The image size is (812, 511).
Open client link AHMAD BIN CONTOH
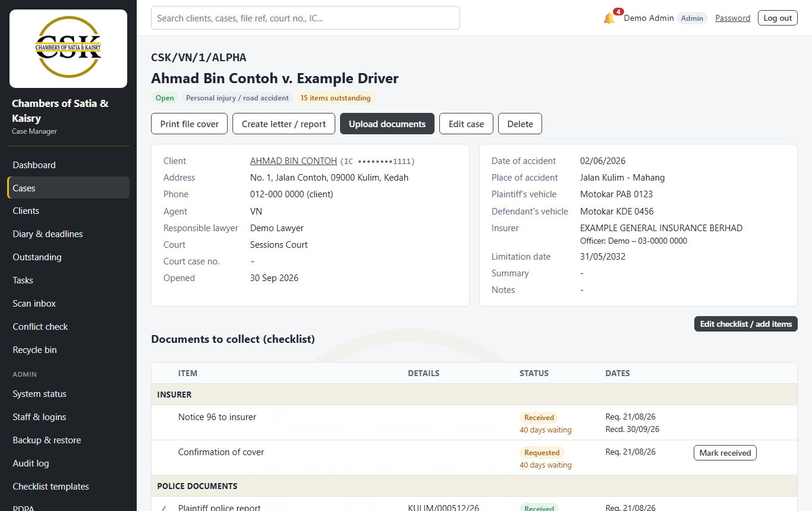pos(294,161)
